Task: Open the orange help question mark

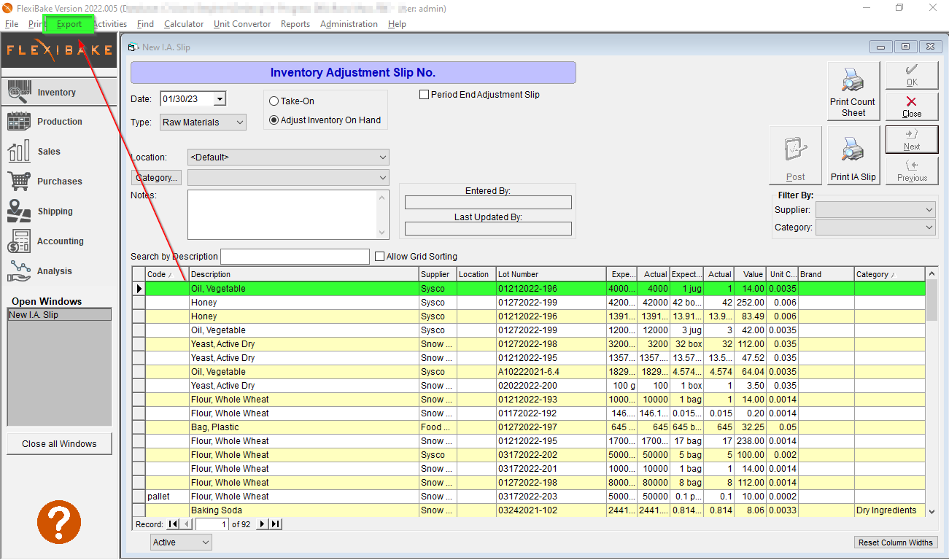Action: [x=59, y=521]
